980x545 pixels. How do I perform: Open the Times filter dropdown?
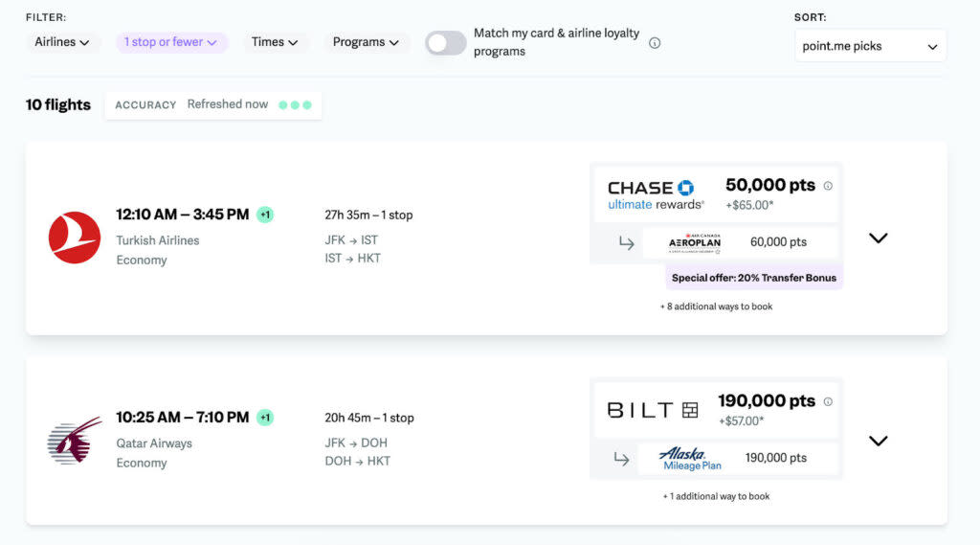(275, 42)
